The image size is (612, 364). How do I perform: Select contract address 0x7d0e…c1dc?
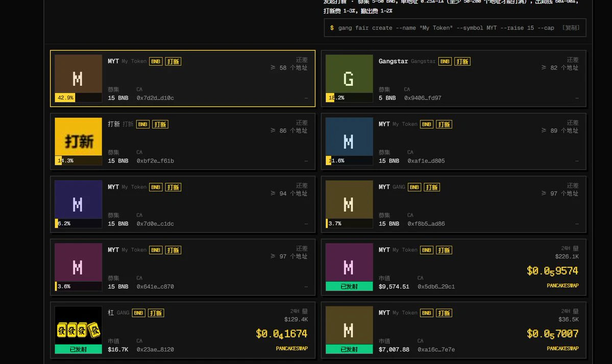[155, 224]
